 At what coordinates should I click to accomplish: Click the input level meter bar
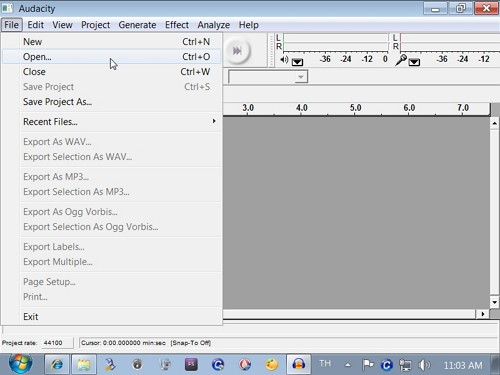450,42
